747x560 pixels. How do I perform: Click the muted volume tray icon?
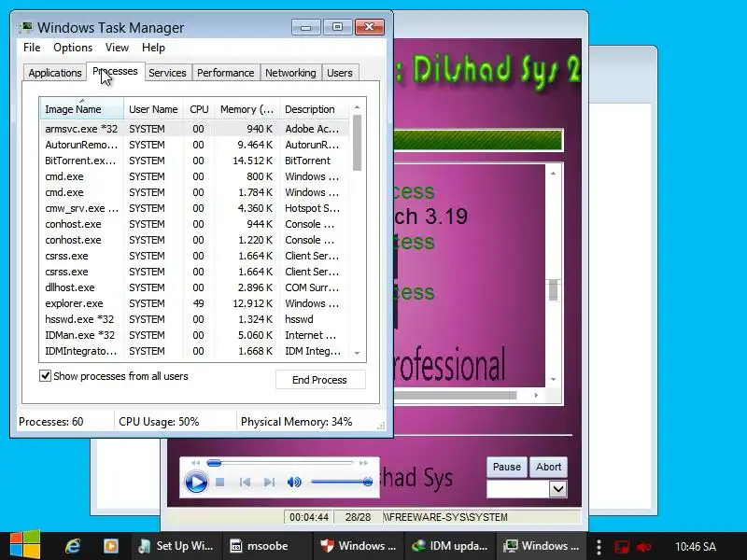pos(644,547)
